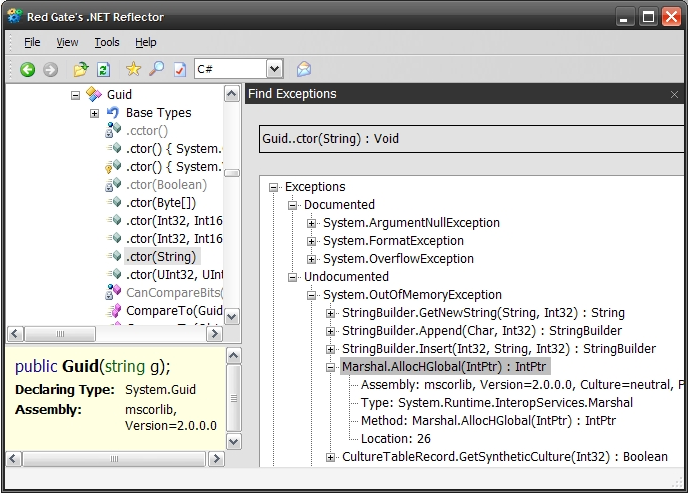Open the C# language dropdown
This screenshot has height=494, width=689.
275,69
